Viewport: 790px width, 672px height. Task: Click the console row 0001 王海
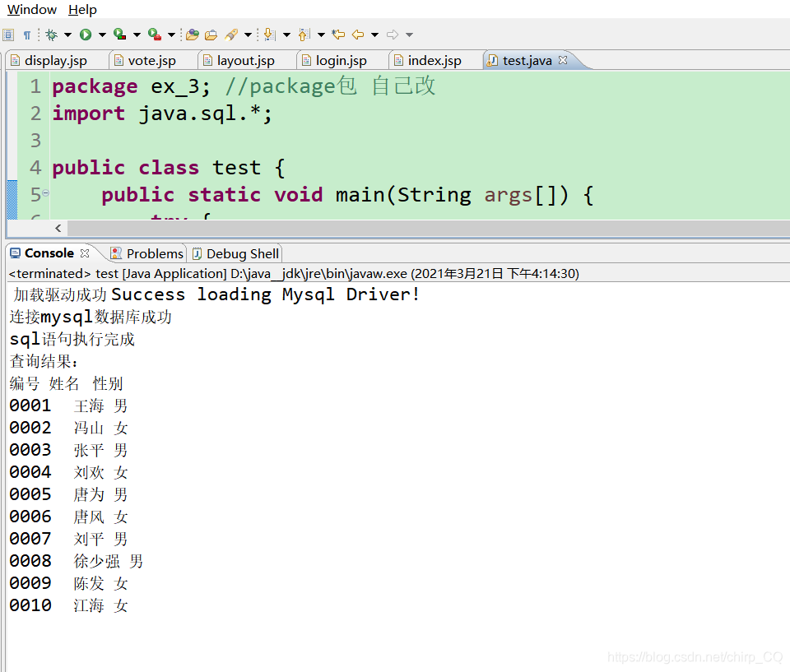[68, 406]
